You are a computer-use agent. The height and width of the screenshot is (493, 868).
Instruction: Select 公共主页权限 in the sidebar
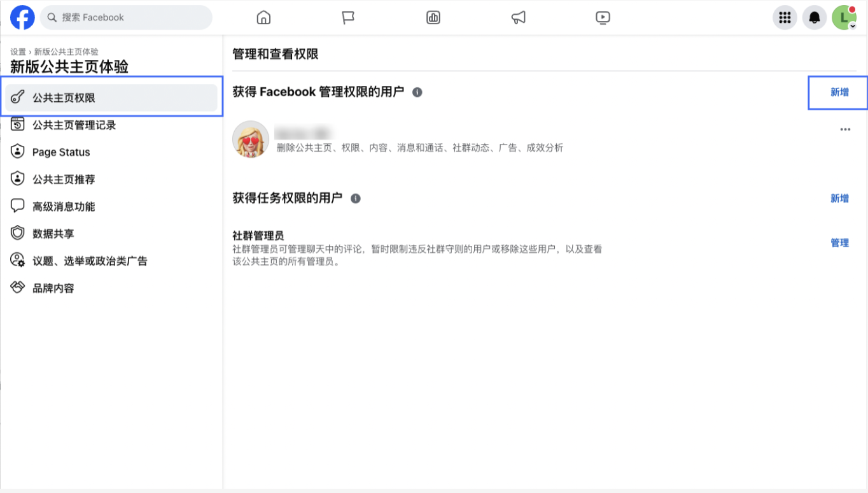pos(111,97)
